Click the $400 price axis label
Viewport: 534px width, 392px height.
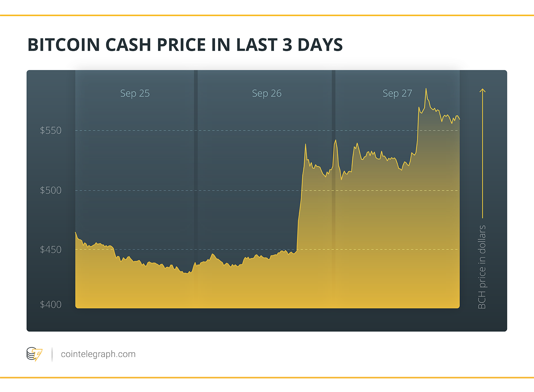[x=51, y=305]
